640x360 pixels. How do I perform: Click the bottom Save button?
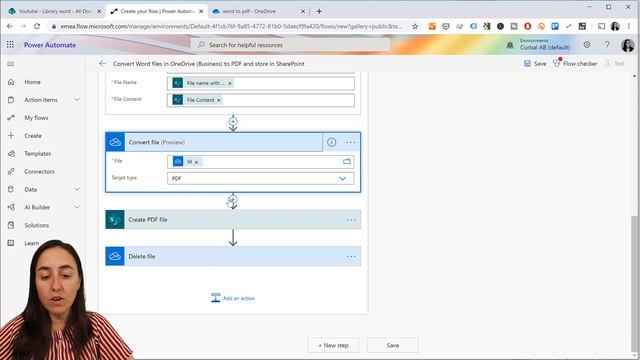(x=393, y=345)
